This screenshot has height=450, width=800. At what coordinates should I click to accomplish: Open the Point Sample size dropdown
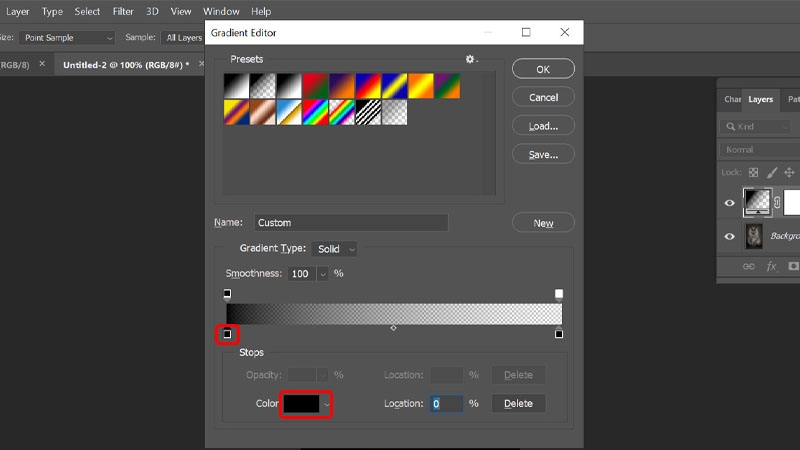(x=67, y=38)
